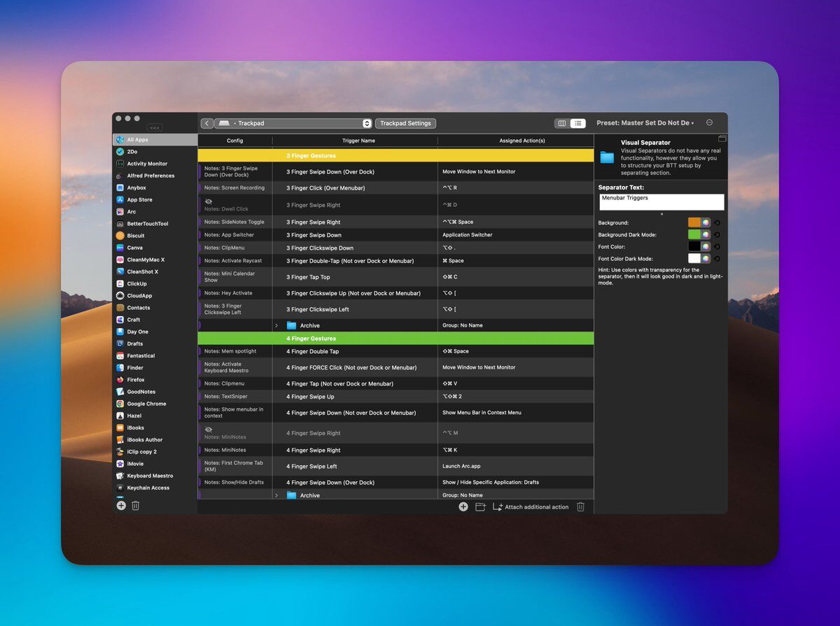
Task: Create new group folder icon in bottom bar
Action: tap(480, 506)
